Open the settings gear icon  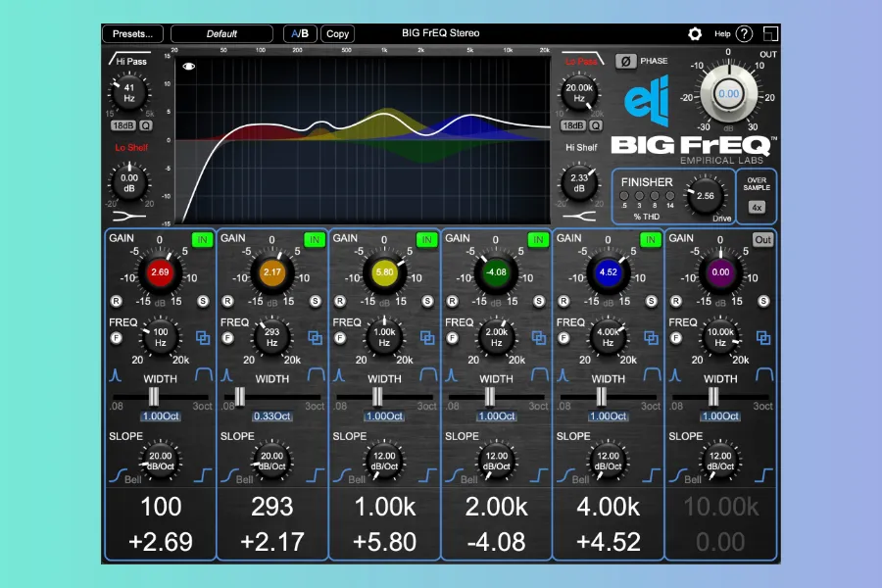pyautogui.click(x=695, y=33)
